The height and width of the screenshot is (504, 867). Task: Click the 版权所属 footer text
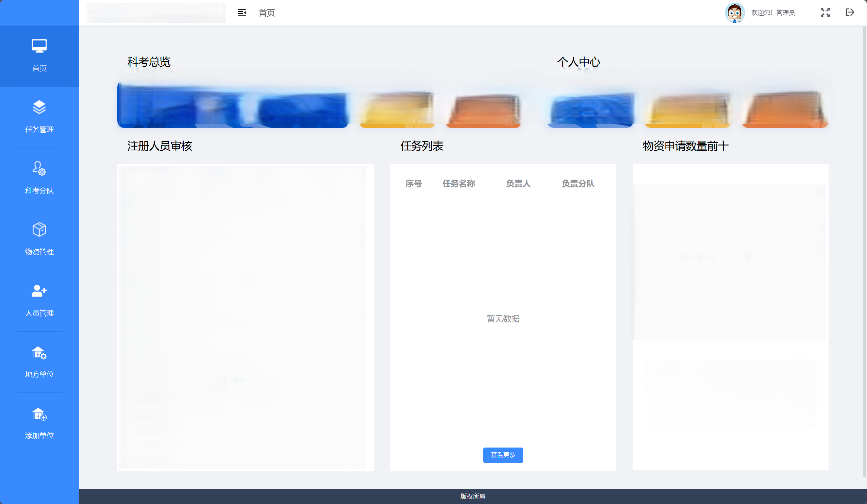tap(473, 496)
